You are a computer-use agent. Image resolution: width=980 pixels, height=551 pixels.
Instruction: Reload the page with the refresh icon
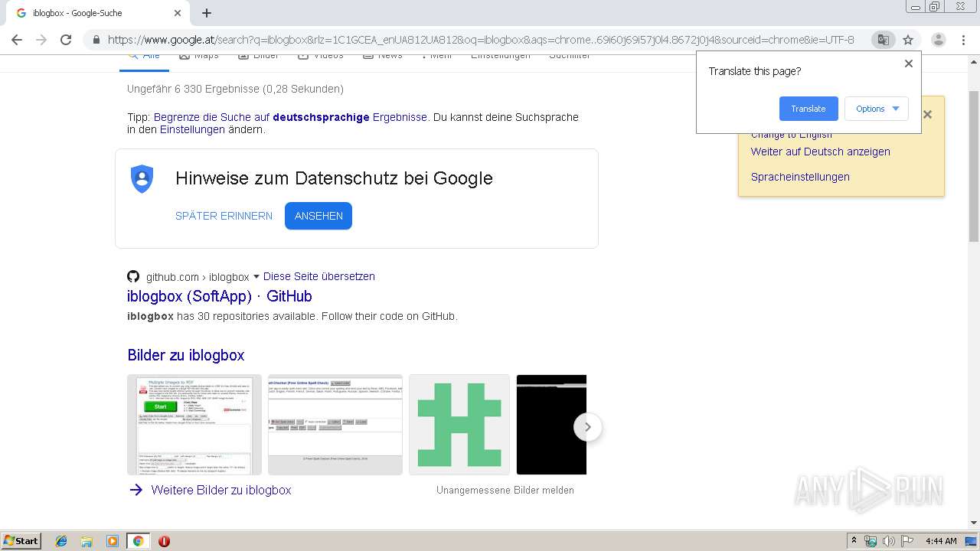(x=66, y=40)
